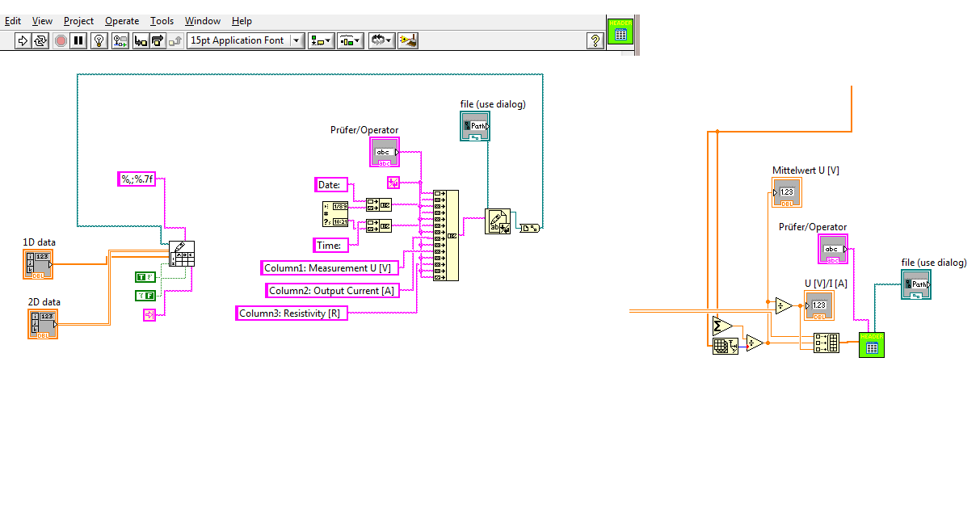Click the Step Into button
This screenshot has width=980, height=509.
coord(141,40)
